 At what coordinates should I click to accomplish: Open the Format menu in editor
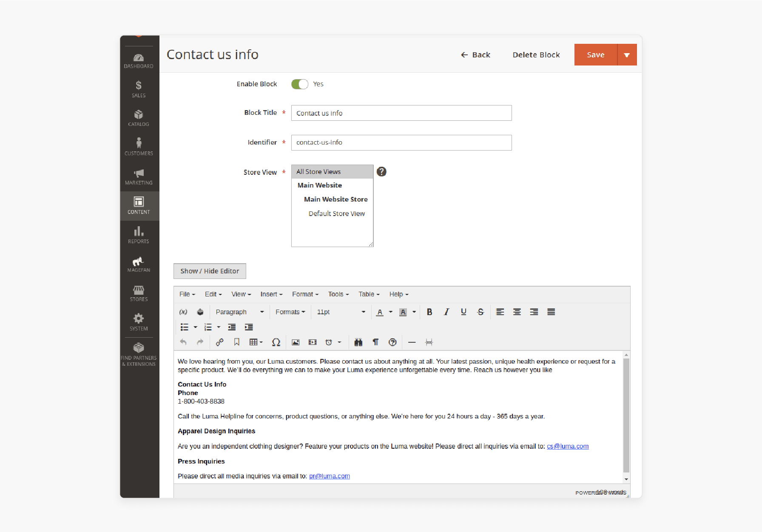[305, 294]
